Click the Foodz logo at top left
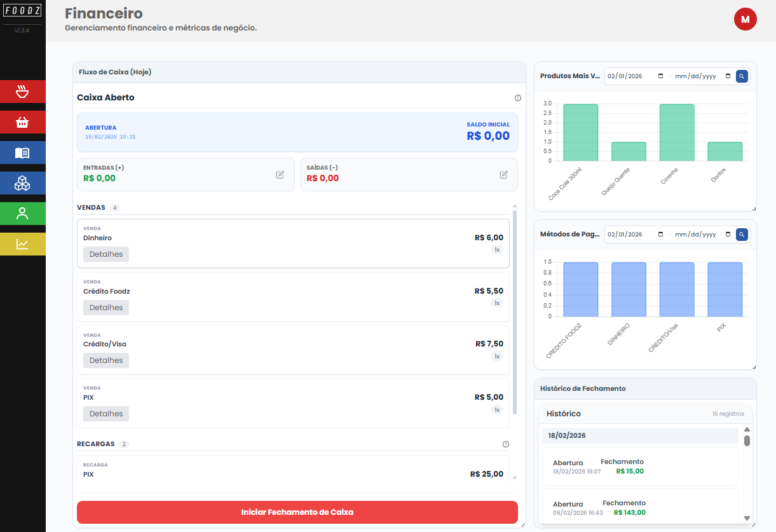The height and width of the screenshot is (532, 776). (x=22, y=10)
